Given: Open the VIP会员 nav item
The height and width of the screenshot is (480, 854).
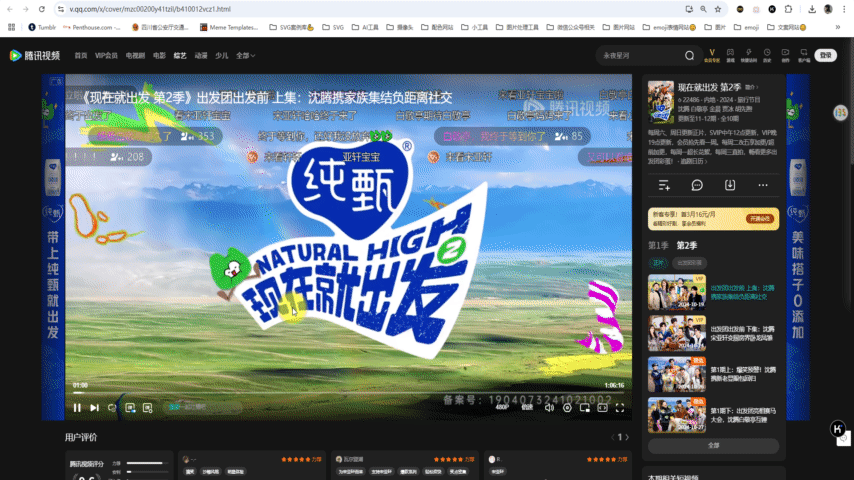Looking at the screenshot, I should (106, 56).
